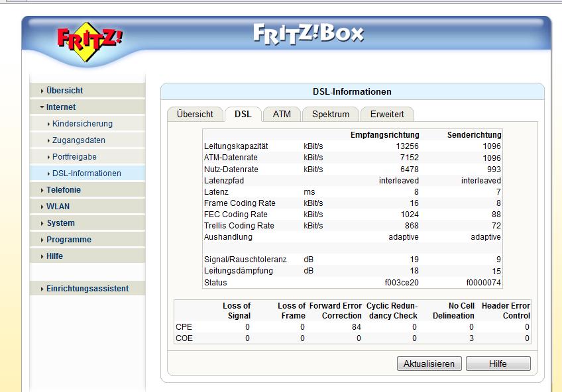This screenshot has width=562, height=392.
Task: Click the Nutz-Datenrate label
Action: 231,169
